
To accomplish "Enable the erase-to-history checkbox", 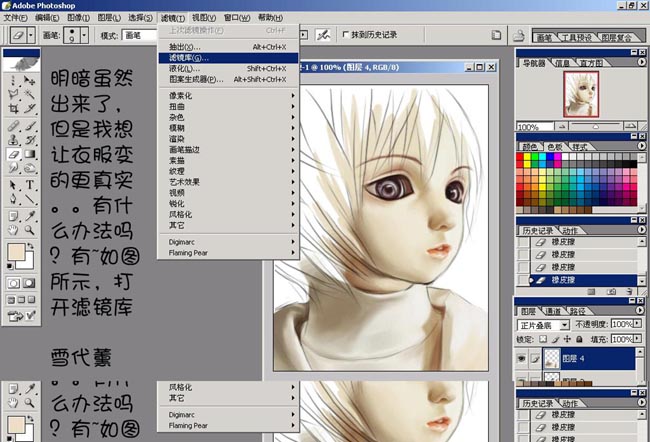I will 347,35.
